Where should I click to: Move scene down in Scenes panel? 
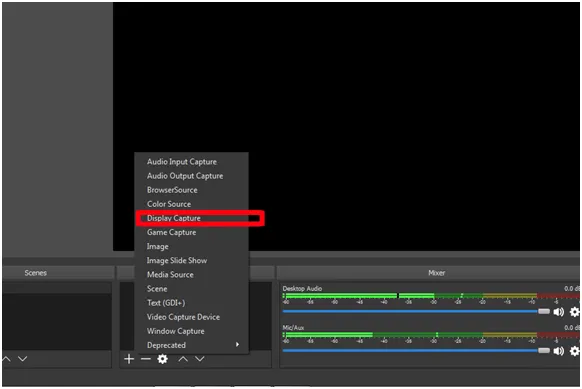(23, 359)
